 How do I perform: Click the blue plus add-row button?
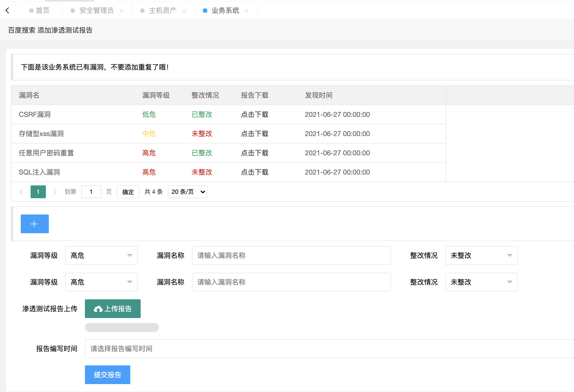pos(35,224)
